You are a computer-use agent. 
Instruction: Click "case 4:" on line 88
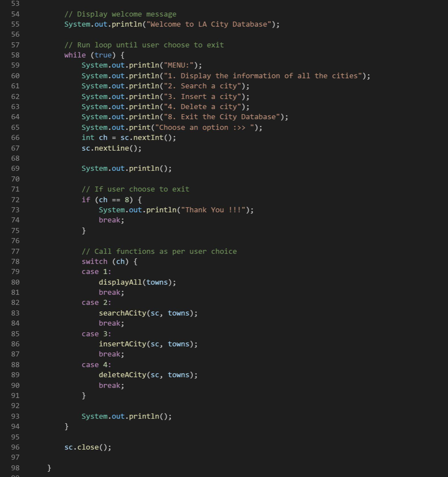pos(97,365)
